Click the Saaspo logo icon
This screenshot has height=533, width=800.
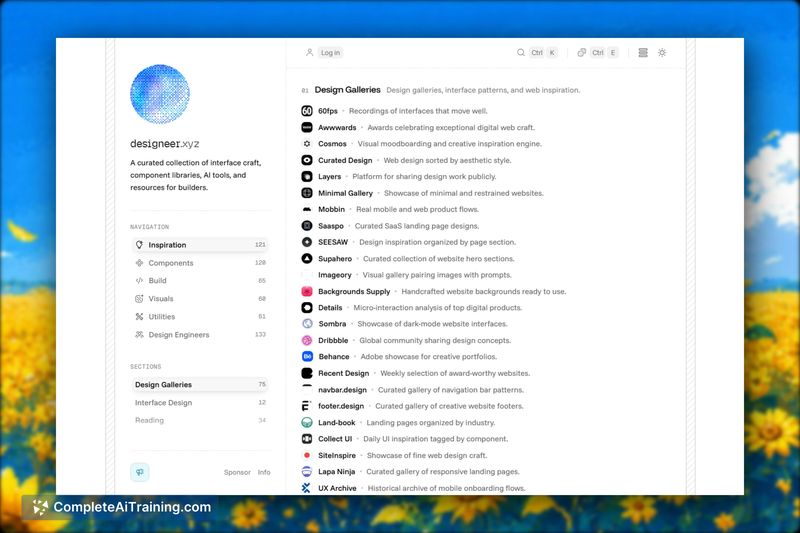[307, 225]
